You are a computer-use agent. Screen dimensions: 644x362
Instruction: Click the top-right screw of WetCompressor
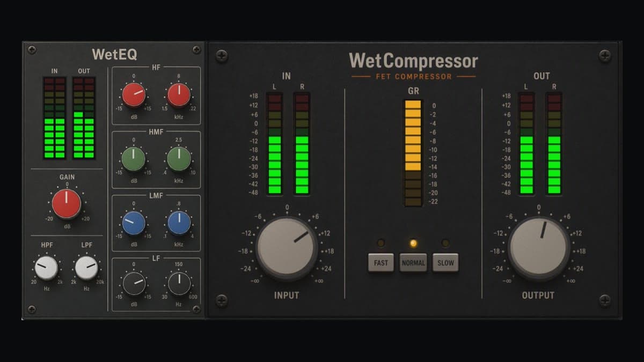[605, 55]
